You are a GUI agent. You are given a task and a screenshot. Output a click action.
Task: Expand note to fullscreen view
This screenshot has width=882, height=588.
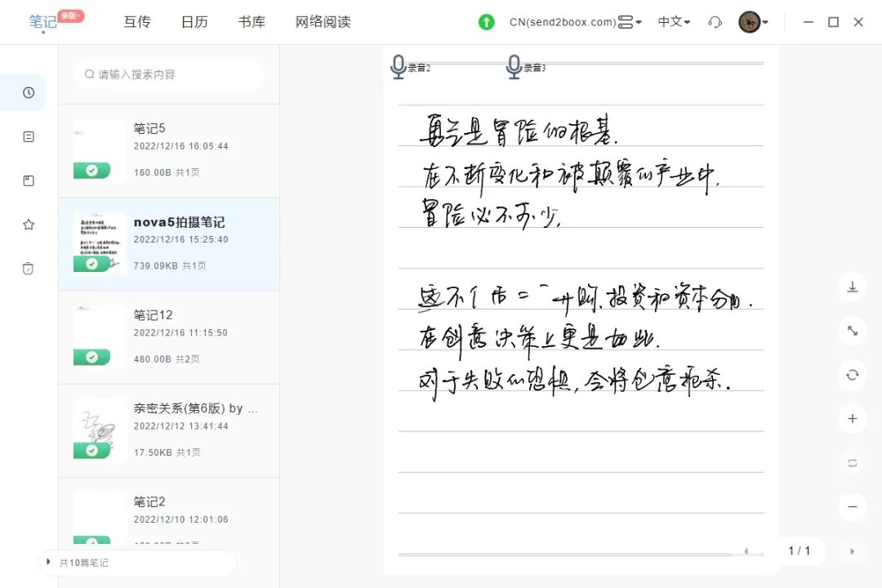[x=852, y=331]
